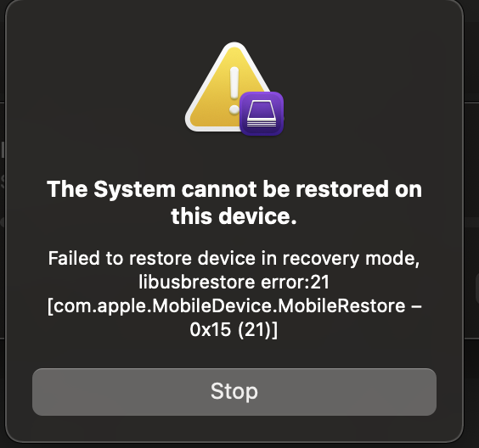479x448 pixels.
Task: Click the heading line 'The System cannot be restored on'
Action: (x=234, y=189)
